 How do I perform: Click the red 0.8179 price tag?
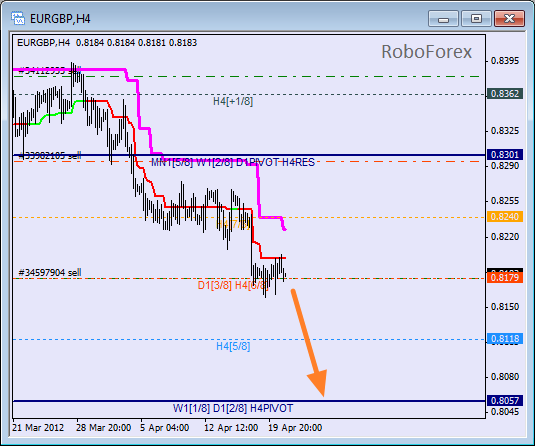click(x=505, y=277)
